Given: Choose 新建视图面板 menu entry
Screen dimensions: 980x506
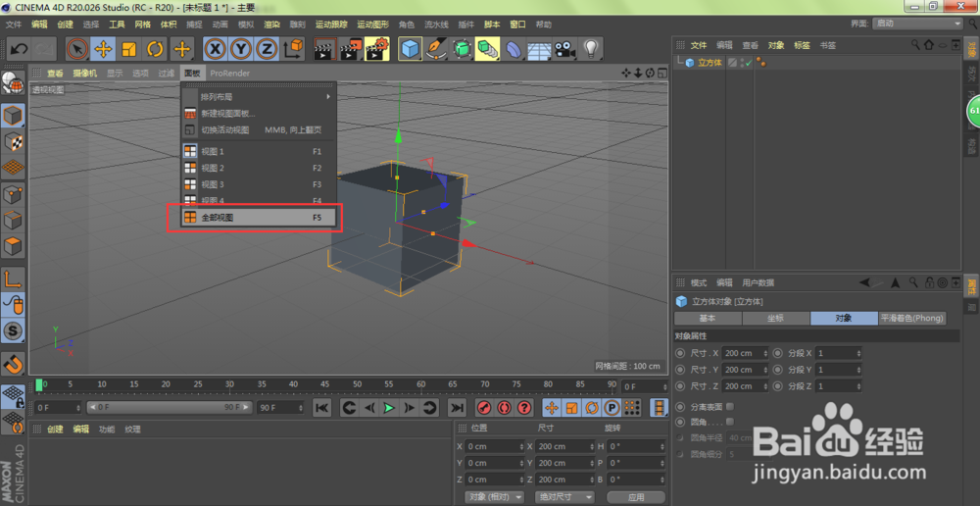Looking at the screenshot, I should tap(259, 113).
